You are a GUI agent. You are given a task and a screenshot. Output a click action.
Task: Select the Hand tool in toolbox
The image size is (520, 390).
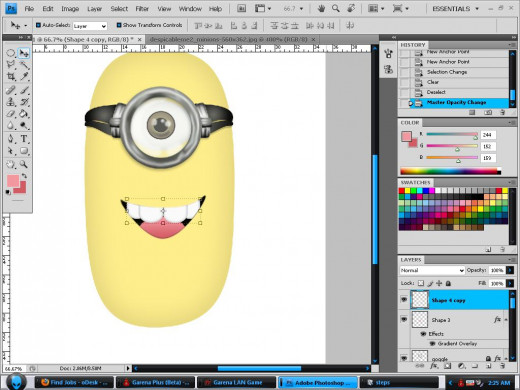(x=11, y=164)
